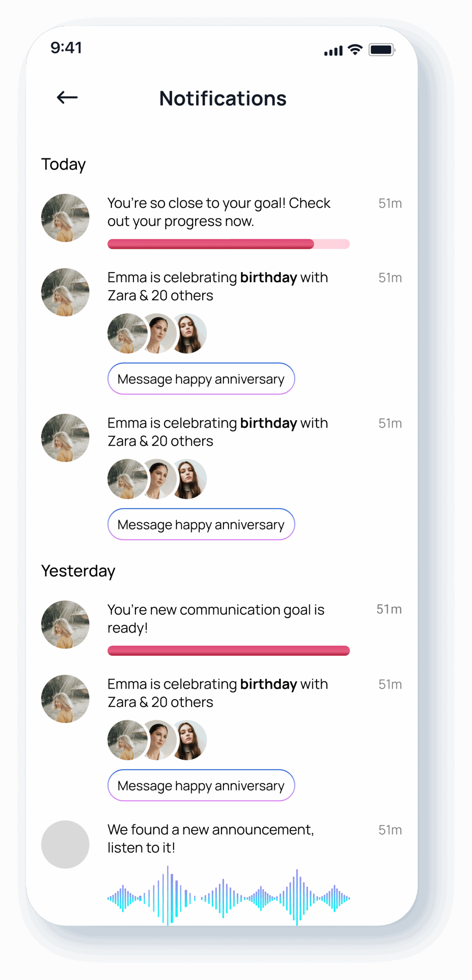Screen dimensions: 472x980
Task: Click the battery status icon
Action: (x=381, y=50)
